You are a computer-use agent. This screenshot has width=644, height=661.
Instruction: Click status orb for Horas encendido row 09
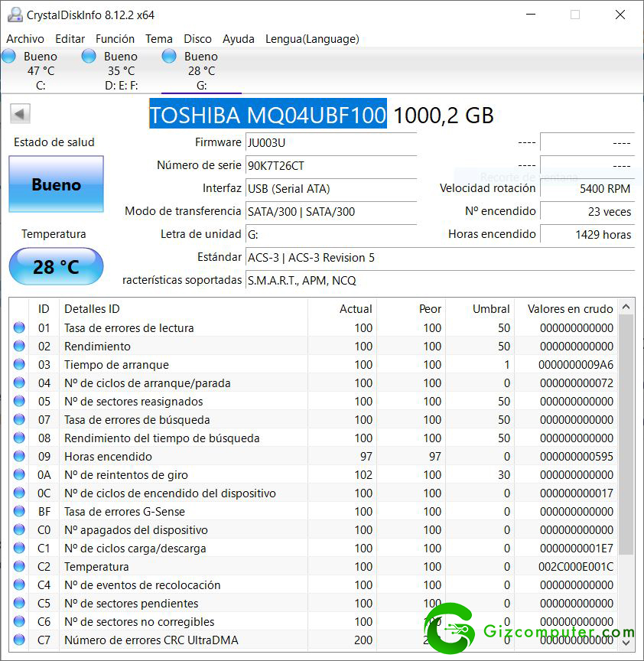[x=19, y=456]
